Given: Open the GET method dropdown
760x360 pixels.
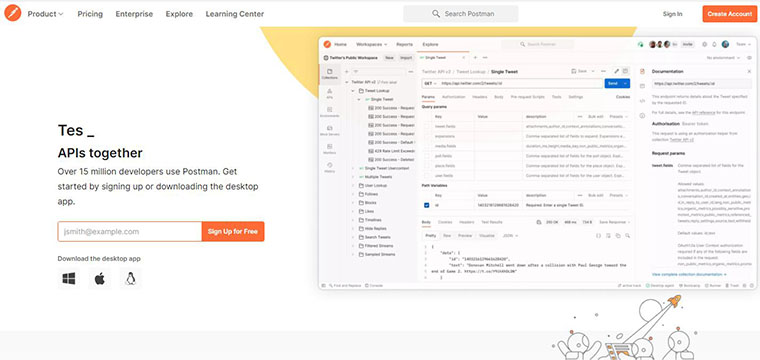Looking at the screenshot, I should point(430,83).
